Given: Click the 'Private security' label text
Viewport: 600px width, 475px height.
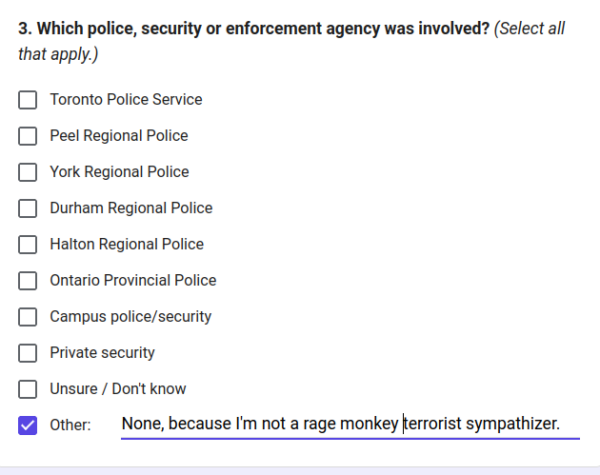Looking at the screenshot, I should pyautogui.click(x=102, y=353).
